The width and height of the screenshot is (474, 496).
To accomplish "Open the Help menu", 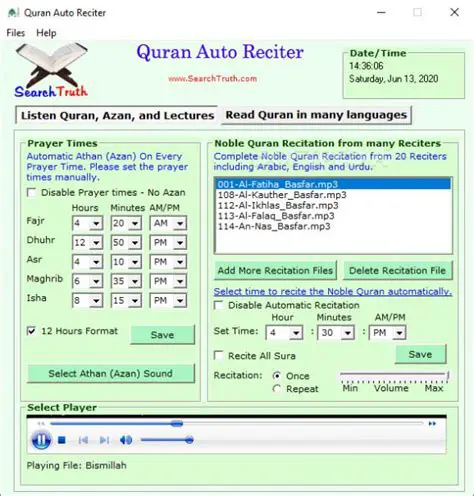I will [46, 33].
